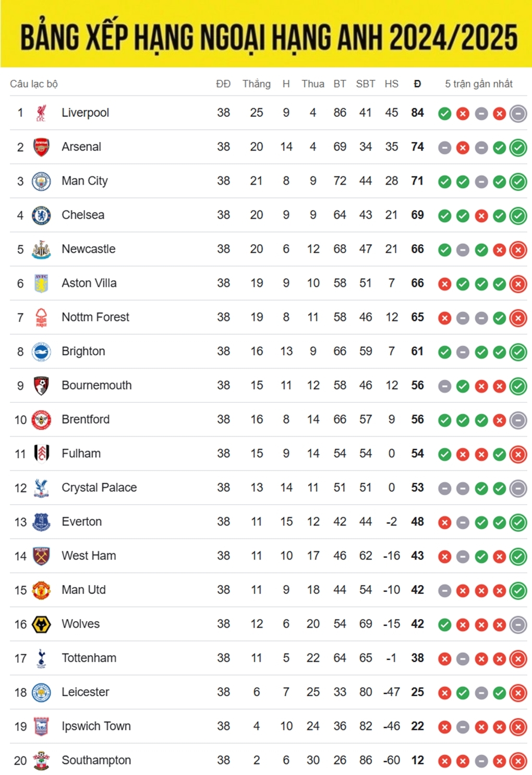Open the Crystal Palace team link
The height and width of the screenshot is (775, 532).
coord(99,487)
